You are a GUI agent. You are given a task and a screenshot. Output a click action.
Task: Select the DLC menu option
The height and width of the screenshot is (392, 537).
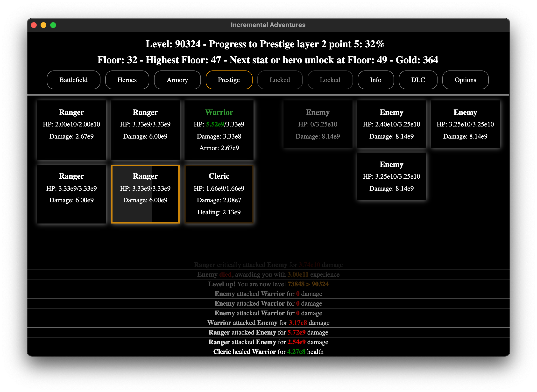tap(418, 79)
